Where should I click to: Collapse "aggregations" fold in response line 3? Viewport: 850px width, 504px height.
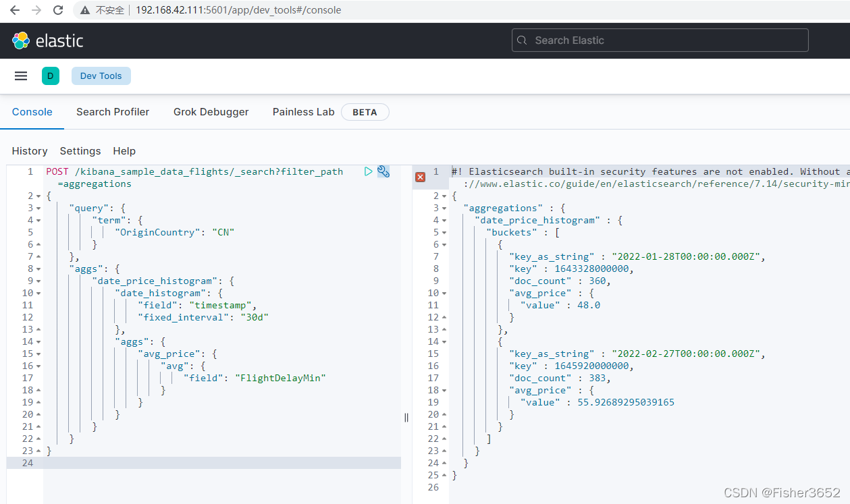coord(444,208)
